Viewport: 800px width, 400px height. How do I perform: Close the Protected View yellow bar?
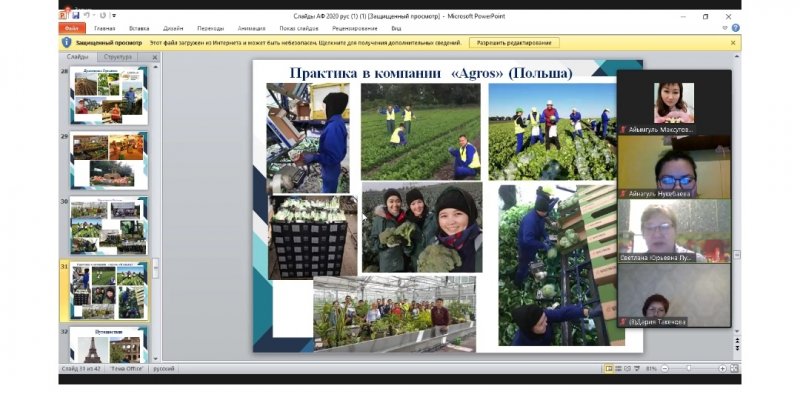[733, 43]
